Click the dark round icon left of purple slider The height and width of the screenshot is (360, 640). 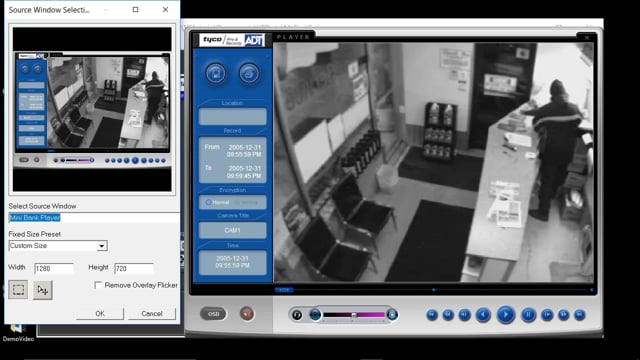click(315, 315)
